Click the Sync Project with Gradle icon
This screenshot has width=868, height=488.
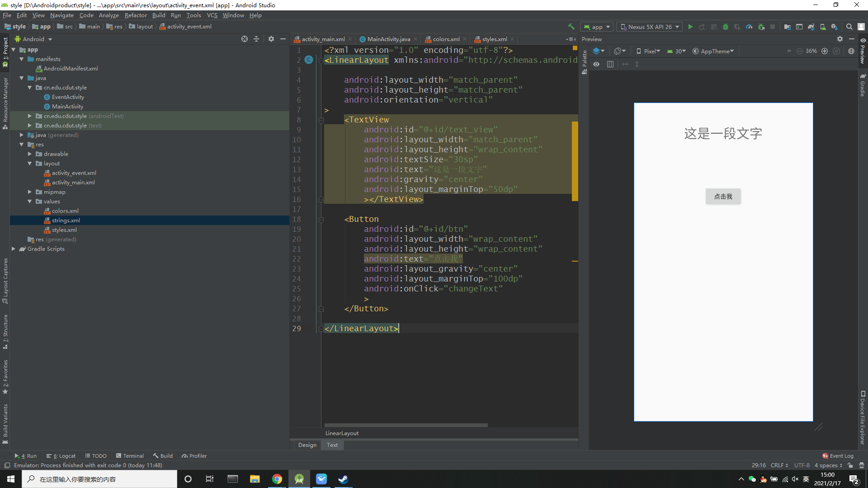tap(811, 27)
